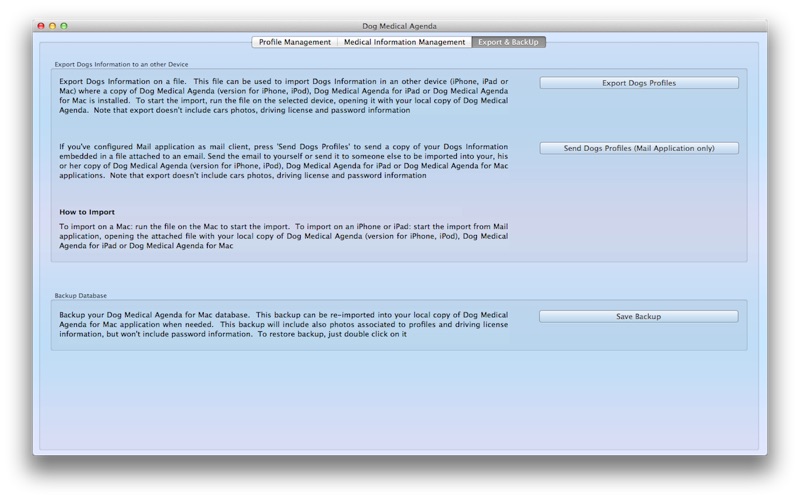
Task: Select the Export & BackUp tab
Action: (508, 42)
